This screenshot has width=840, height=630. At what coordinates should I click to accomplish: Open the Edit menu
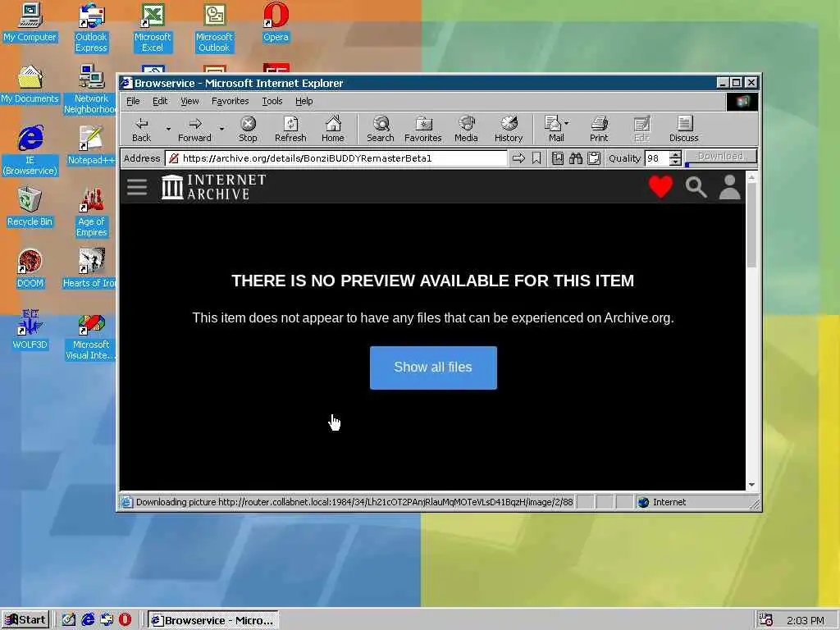160,101
